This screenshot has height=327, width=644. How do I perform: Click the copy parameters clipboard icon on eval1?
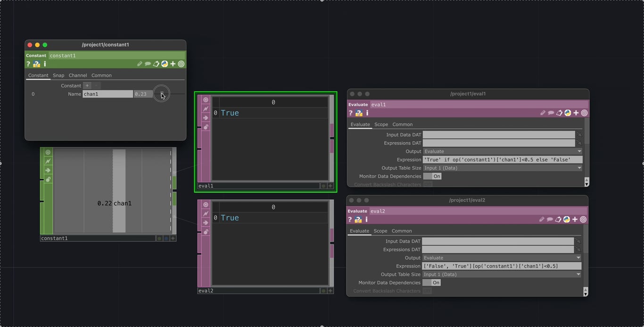coord(559,113)
